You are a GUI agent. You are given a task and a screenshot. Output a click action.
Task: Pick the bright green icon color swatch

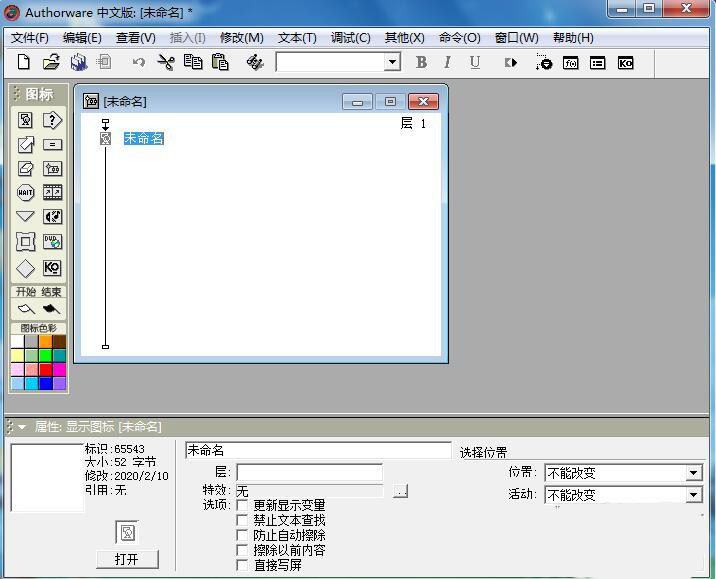click(x=45, y=356)
